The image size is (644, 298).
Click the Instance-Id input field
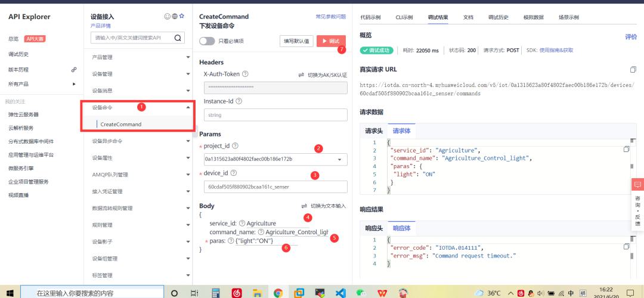(275, 115)
